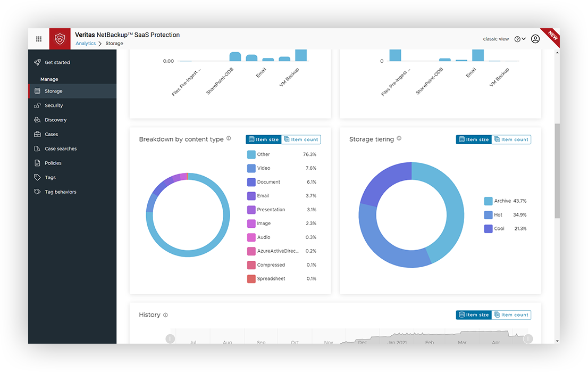Click the Security lock icon in sidebar

(37, 105)
